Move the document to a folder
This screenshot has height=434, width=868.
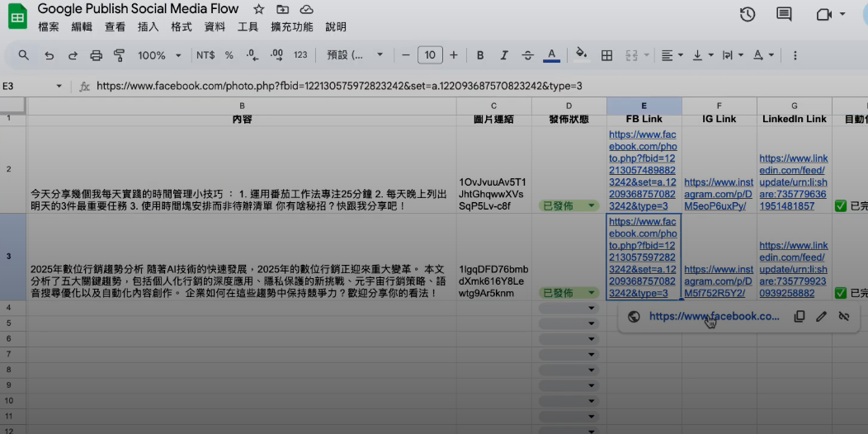[x=283, y=9]
